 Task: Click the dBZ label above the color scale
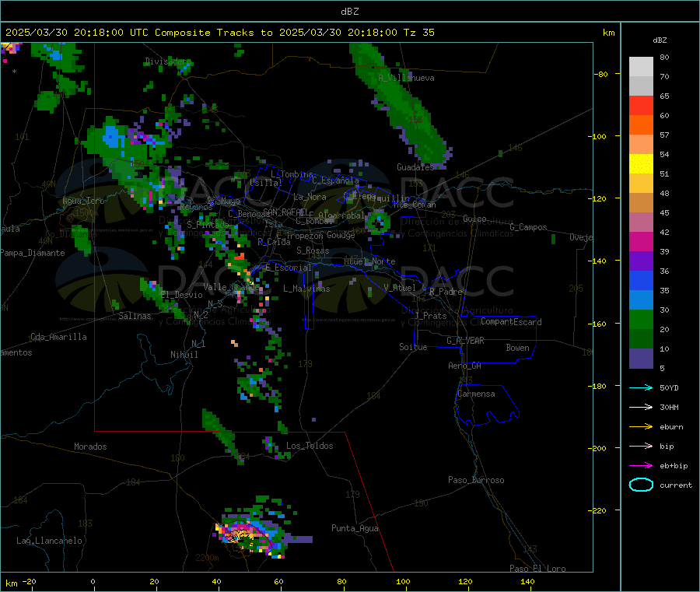click(660, 40)
